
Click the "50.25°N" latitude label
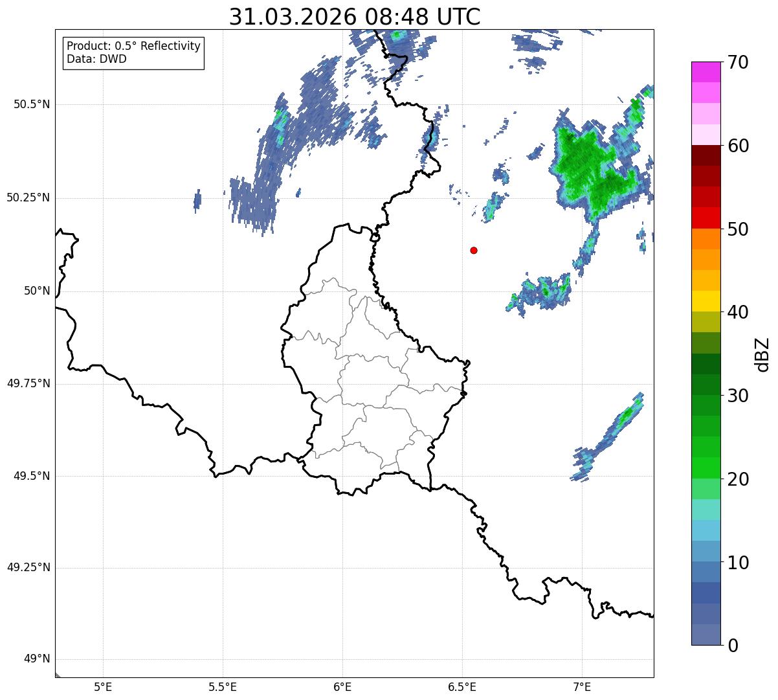click(28, 198)
